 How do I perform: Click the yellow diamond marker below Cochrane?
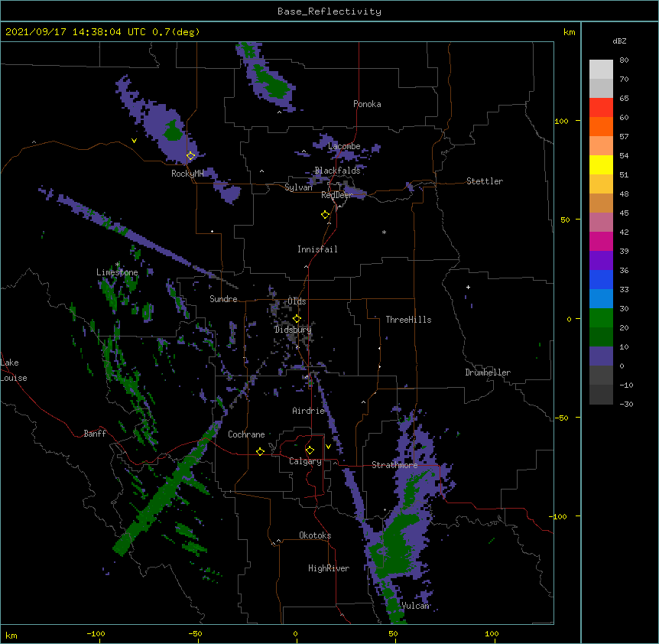(260, 451)
